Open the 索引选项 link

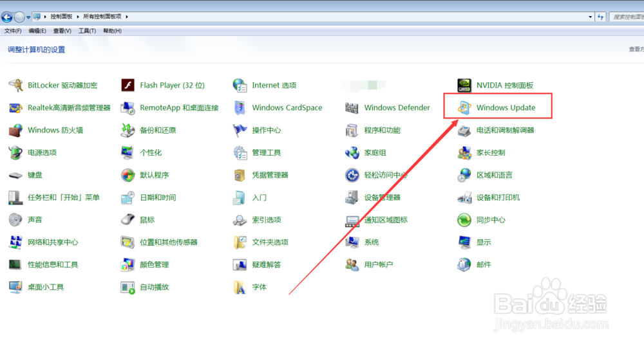tap(266, 220)
